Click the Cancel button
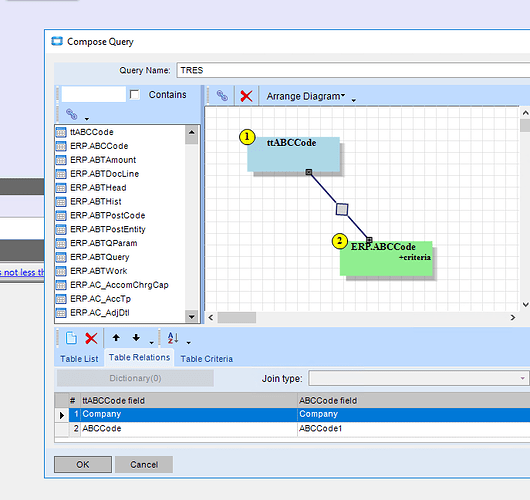The image size is (530, 500). pyautogui.click(x=144, y=465)
